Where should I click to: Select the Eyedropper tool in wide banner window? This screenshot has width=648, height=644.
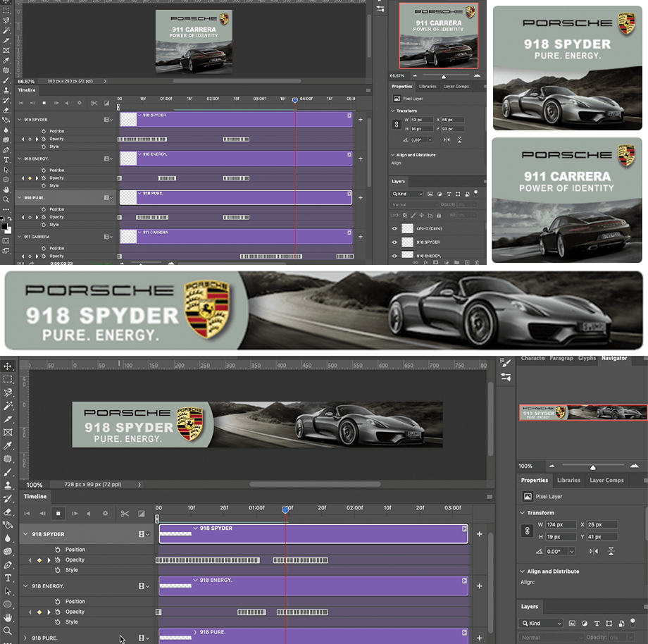(x=8, y=445)
